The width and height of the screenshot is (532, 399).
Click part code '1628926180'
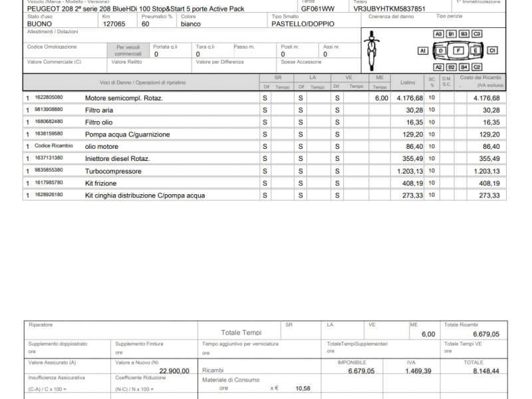pos(49,195)
